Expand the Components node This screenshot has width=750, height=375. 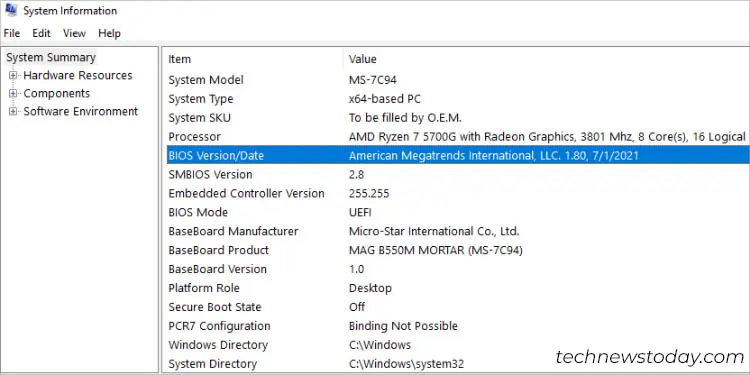(x=13, y=93)
